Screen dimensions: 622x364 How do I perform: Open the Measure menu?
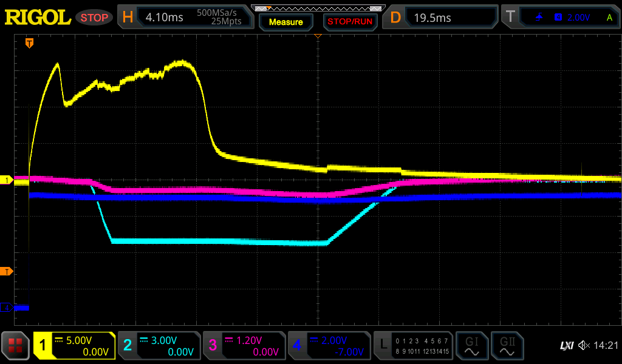pyautogui.click(x=285, y=22)
